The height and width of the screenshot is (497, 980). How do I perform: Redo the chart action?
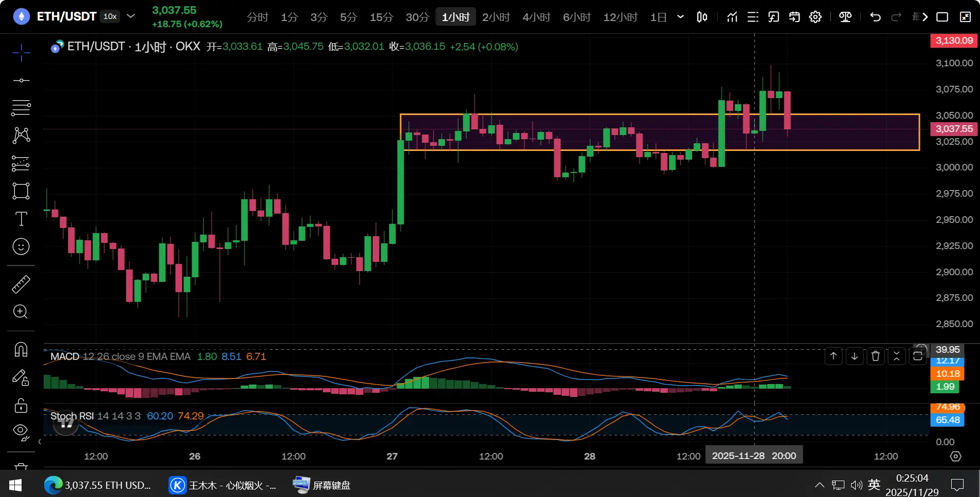point(896,17)
